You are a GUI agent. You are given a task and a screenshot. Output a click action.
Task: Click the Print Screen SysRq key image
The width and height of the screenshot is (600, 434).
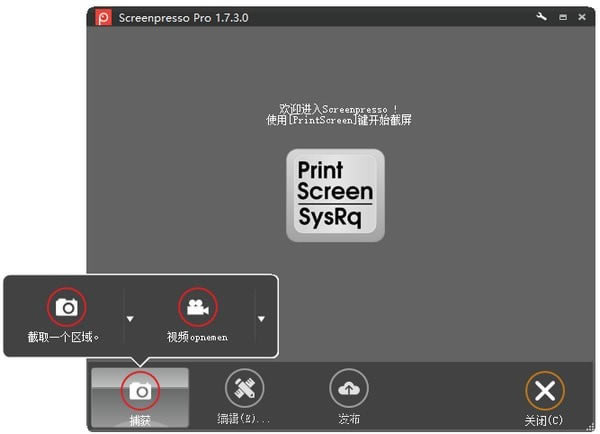[335, 195]
